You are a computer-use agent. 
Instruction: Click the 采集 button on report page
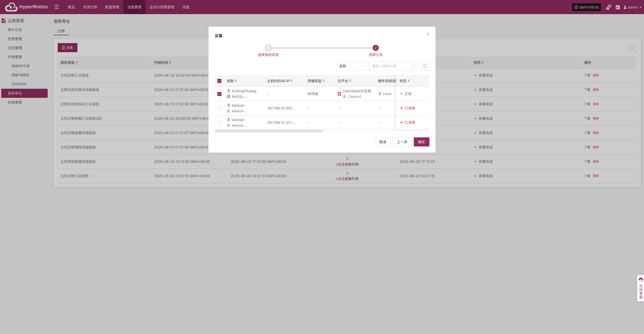[x=68, y=48]
